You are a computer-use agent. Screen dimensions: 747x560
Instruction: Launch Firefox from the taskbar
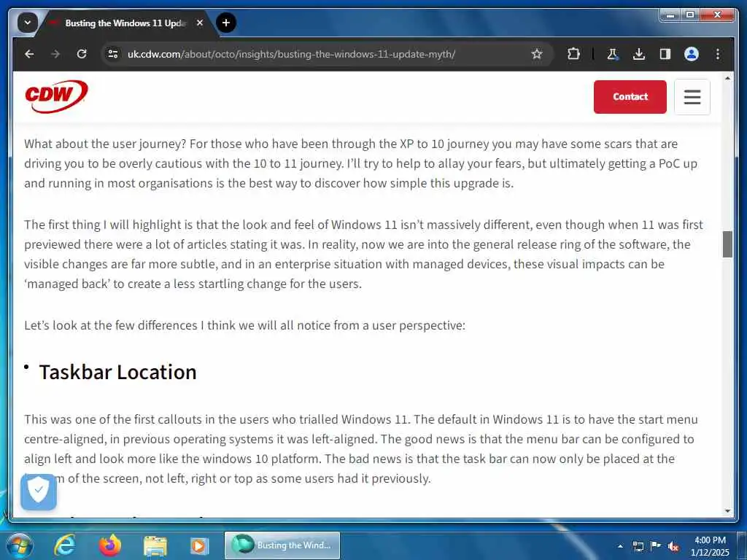[109, 545]
